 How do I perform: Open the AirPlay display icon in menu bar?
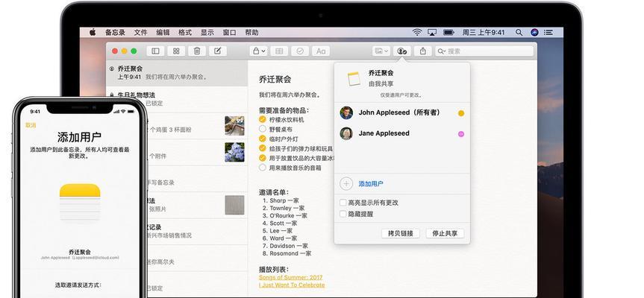click(431, 32)
